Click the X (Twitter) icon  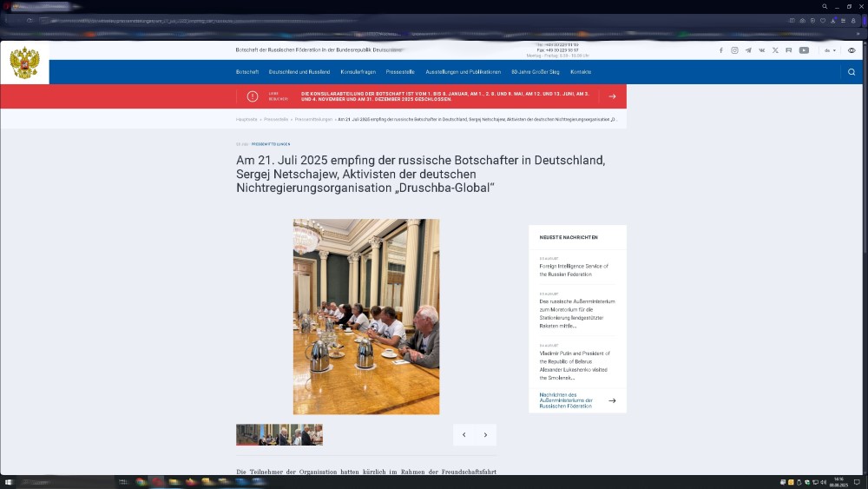coord(775,50)
